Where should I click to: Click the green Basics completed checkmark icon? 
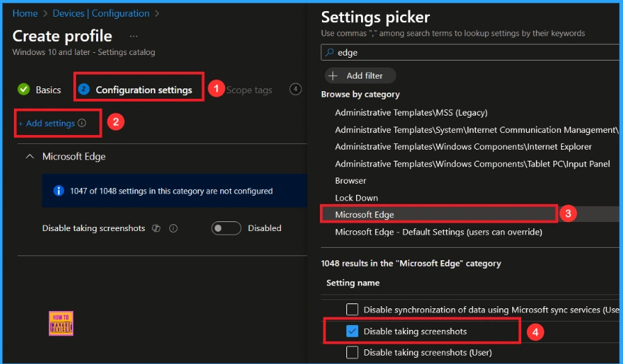pos(24,89)
